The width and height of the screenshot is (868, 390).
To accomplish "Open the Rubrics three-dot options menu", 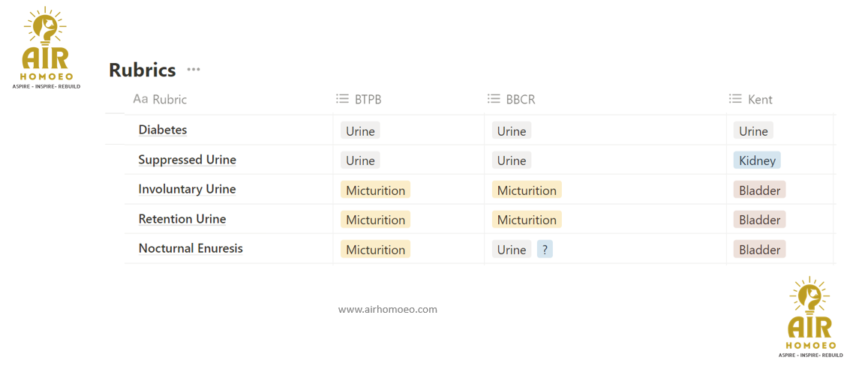I will 194,70.
